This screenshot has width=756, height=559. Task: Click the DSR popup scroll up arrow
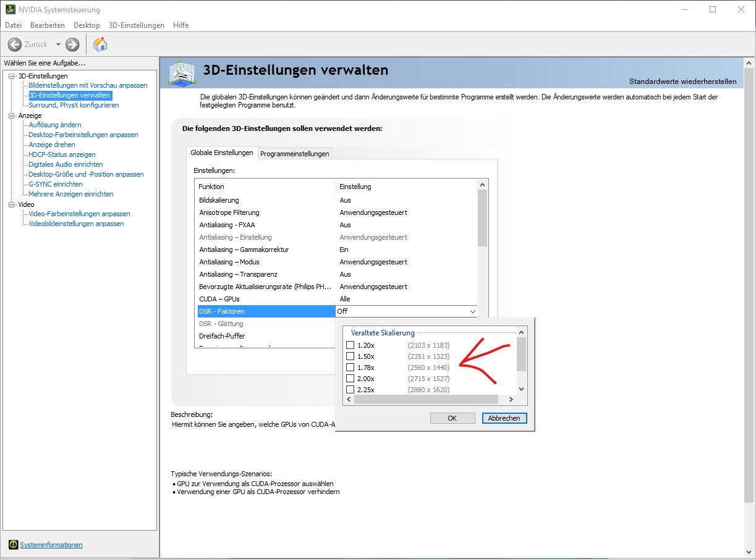tap(521, 332)
